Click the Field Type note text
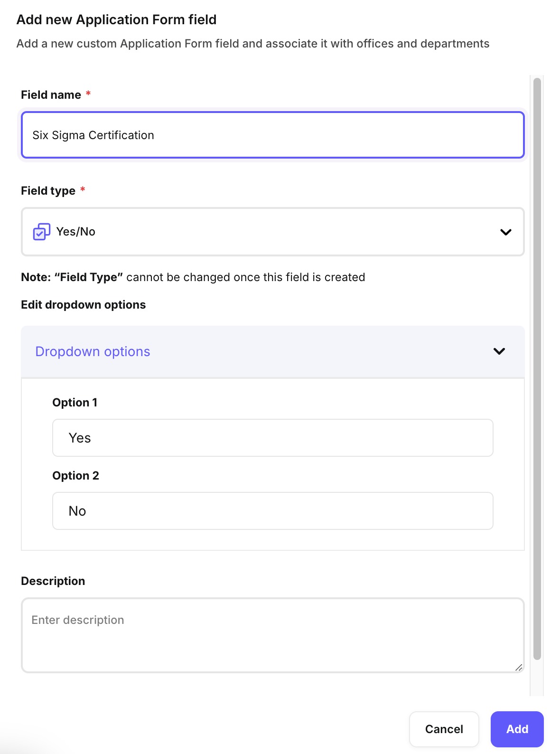The image size is (560, 754). [x=193, y=277]
